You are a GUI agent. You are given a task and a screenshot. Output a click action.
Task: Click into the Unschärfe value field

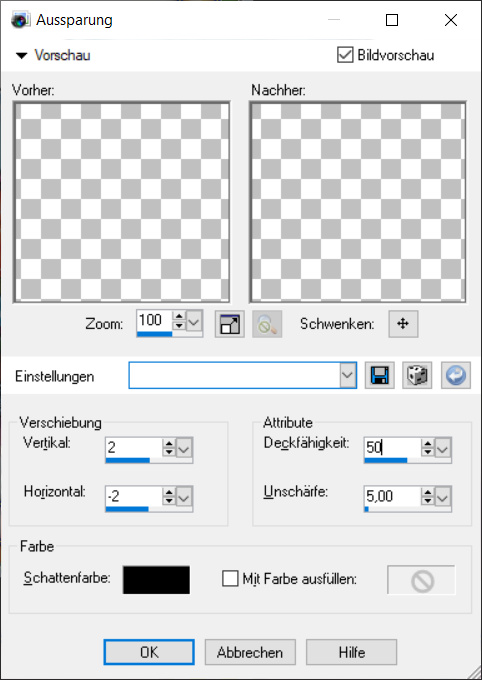[392, 496]
